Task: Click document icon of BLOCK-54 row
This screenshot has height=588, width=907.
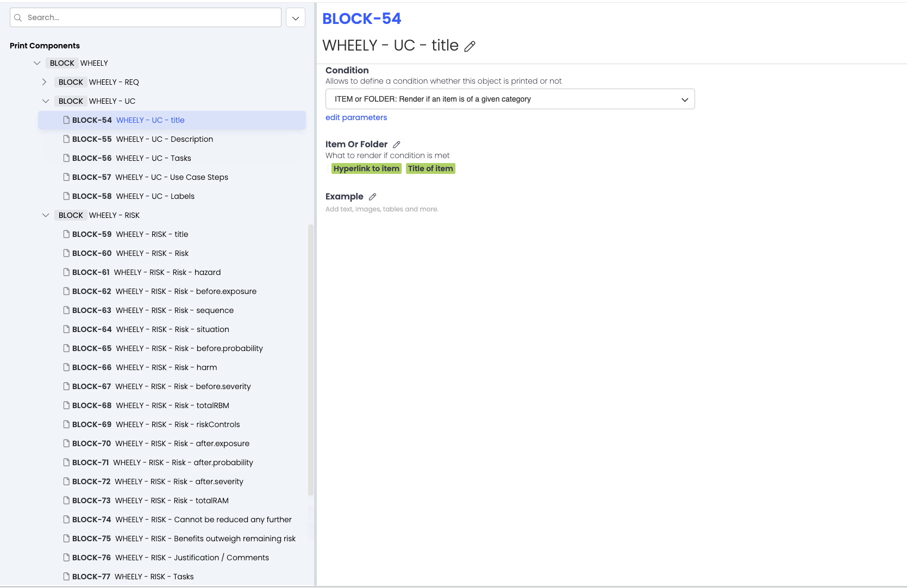Action: (66, 120)
